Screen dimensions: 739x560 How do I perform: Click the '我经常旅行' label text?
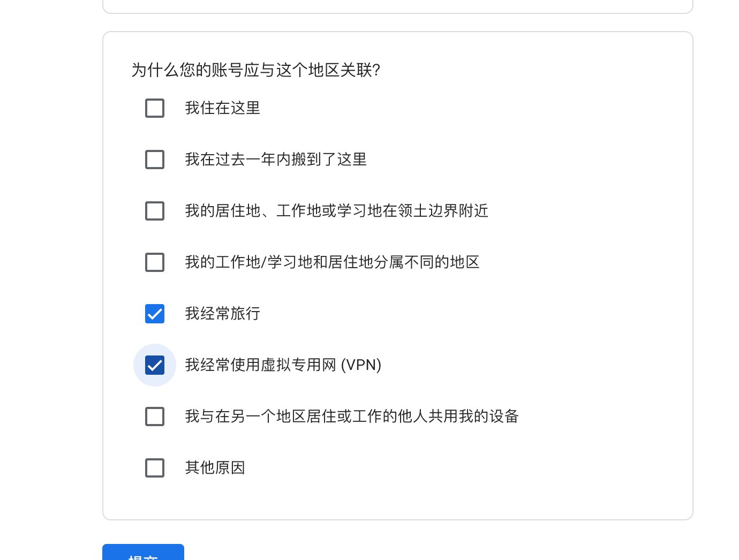click(222, 314)
